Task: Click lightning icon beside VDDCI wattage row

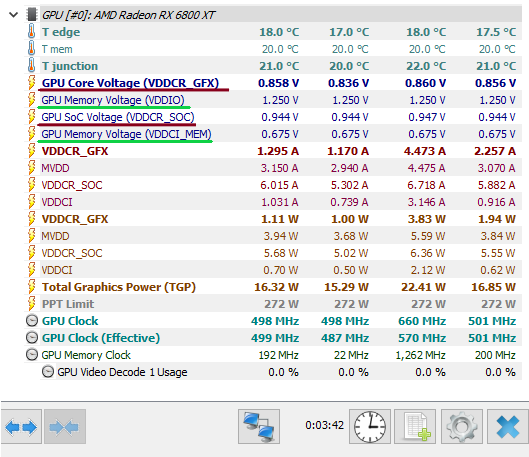Action: tap(31, 270)
